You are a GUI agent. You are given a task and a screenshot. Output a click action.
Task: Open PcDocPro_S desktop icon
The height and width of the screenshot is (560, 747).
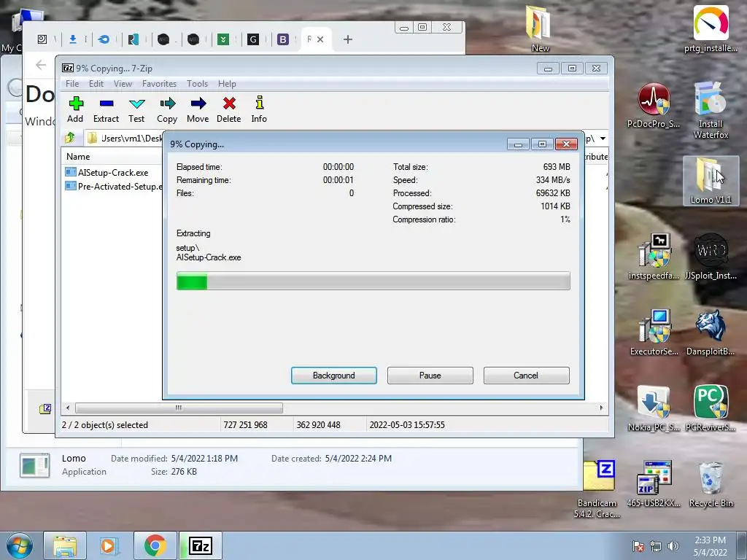[x=654, y=106]
